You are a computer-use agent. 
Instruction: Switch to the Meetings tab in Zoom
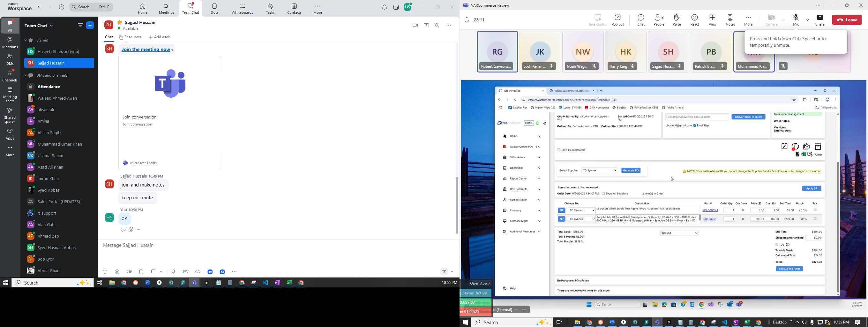tap(167, 9)
